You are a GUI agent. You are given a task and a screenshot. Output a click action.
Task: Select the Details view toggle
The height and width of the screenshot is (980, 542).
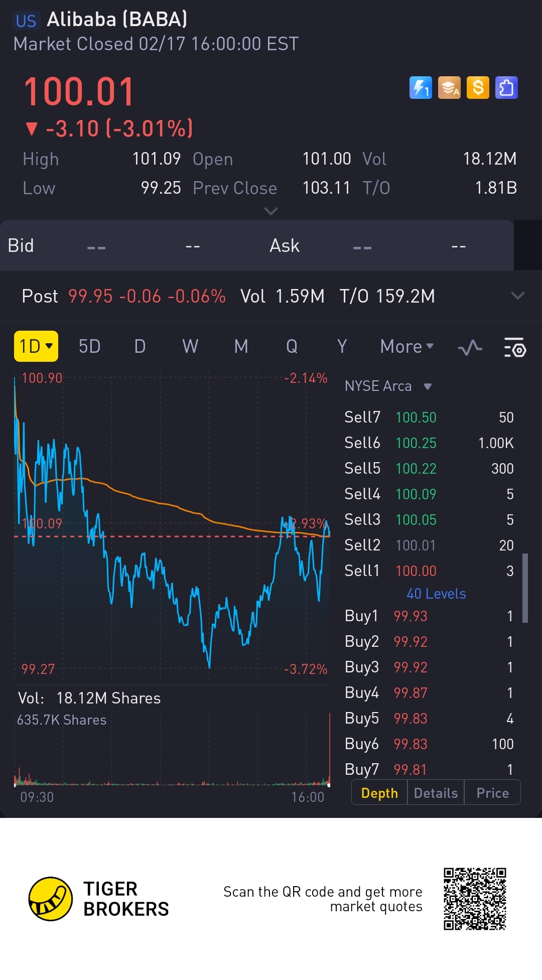(x=436, y=793)
